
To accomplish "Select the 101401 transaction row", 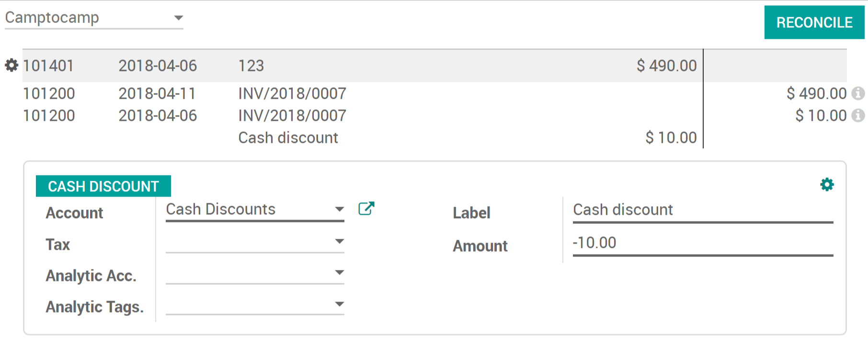I will [335, 65].
